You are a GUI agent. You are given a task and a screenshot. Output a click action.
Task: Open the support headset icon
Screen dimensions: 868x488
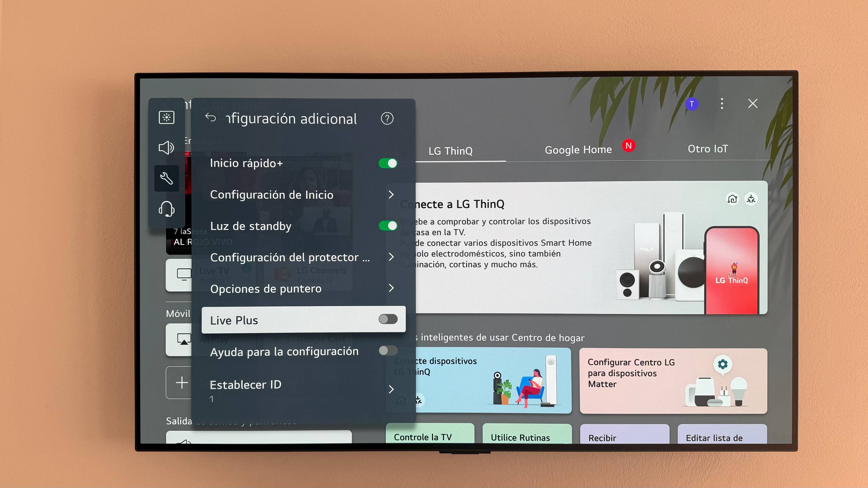[x=166, y=209]
